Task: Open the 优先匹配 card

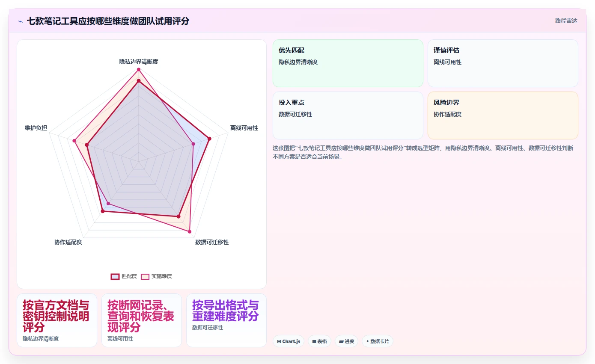Action: pyautogui.click(x=348, y=63)
